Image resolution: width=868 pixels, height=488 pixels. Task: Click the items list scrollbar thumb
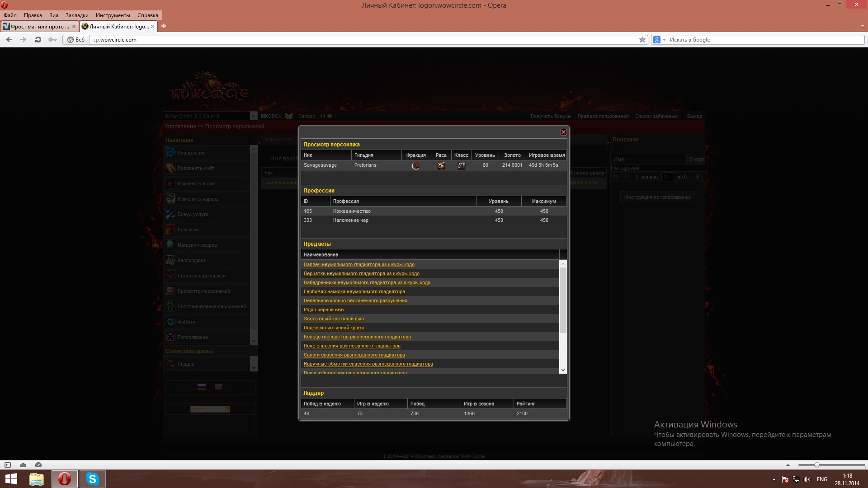tap(563, 300)
